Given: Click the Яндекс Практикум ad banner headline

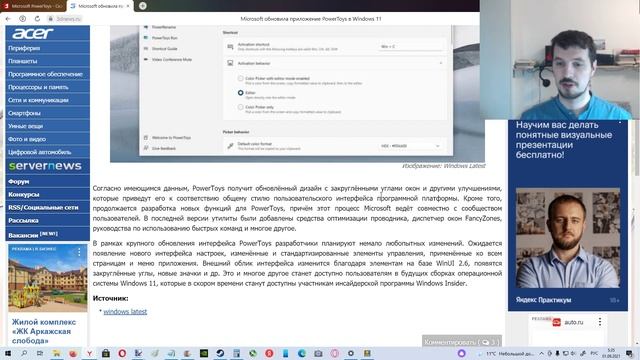Looking at the screenshot, I should (564, 140).
